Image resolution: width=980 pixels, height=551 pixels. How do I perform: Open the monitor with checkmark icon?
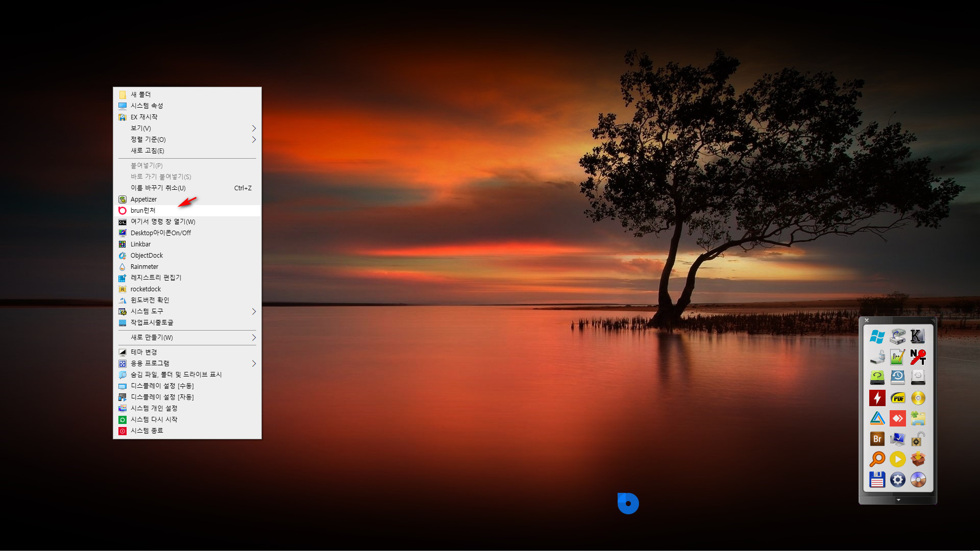[x=897, y=439]
